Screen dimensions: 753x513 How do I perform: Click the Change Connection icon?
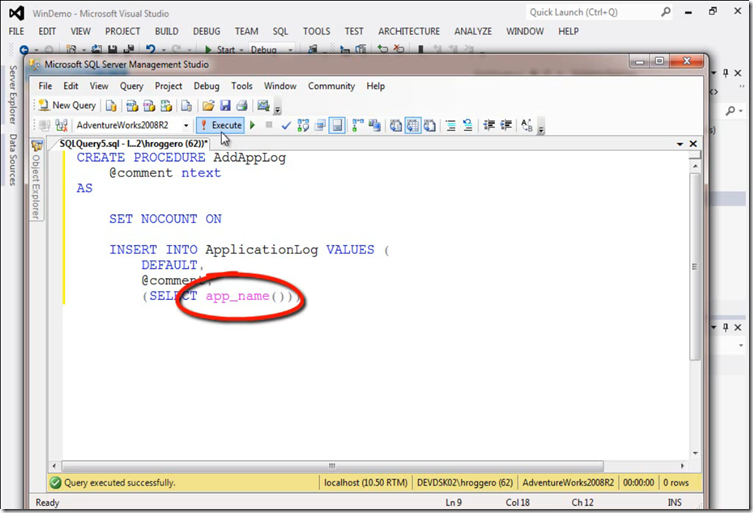tap(61, 126)
